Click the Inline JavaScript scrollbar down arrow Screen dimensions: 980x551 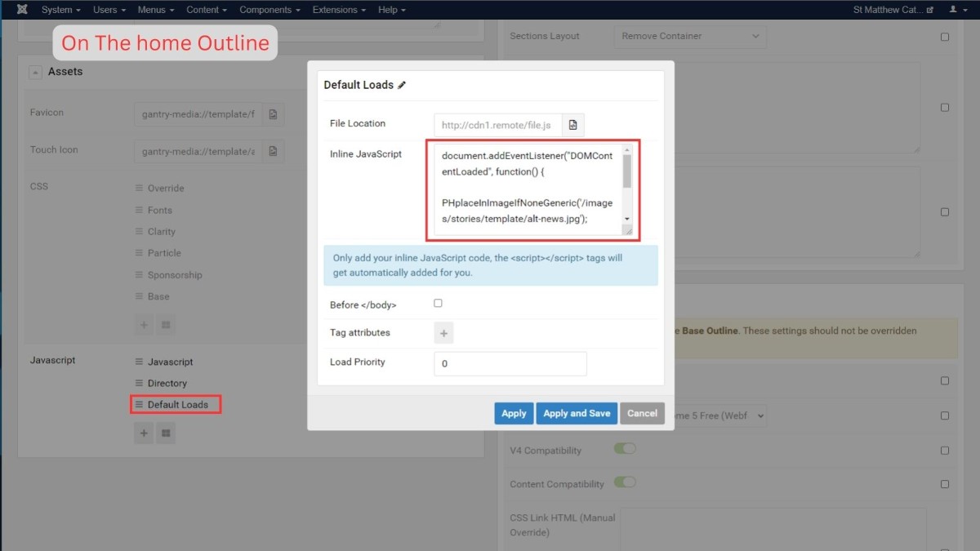[x=627, y=219]
